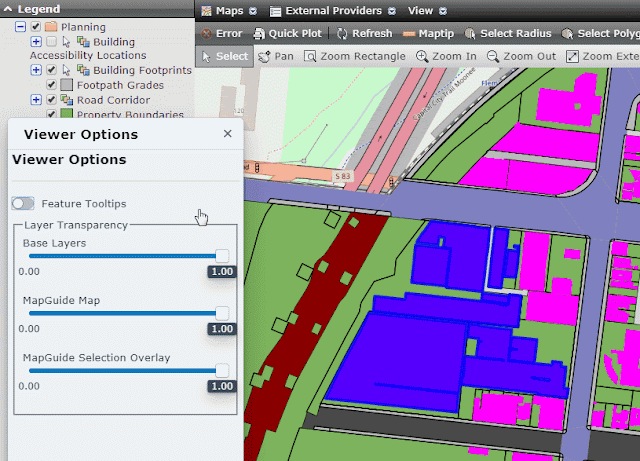Click the Zoom Extents icon
640x461 pixels.
coord(572,56)
